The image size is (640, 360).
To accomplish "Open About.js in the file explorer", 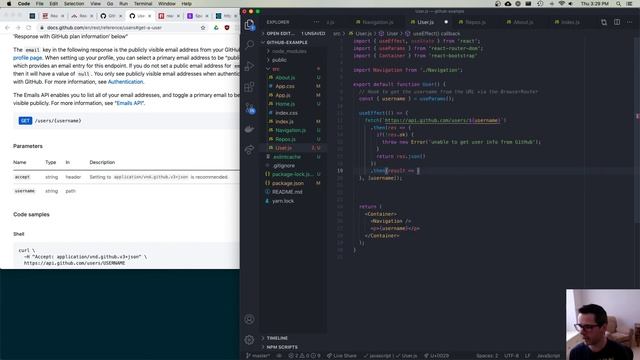I will click(x=285, y=78).
